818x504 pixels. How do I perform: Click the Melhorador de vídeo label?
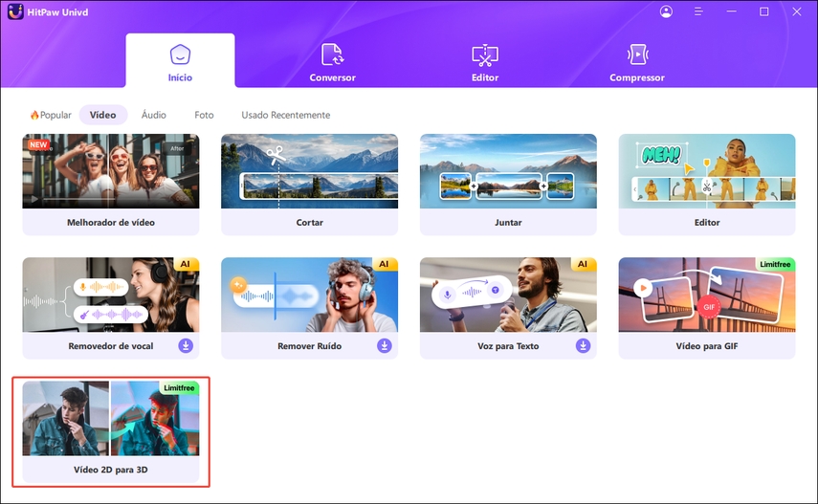[111, 222]
